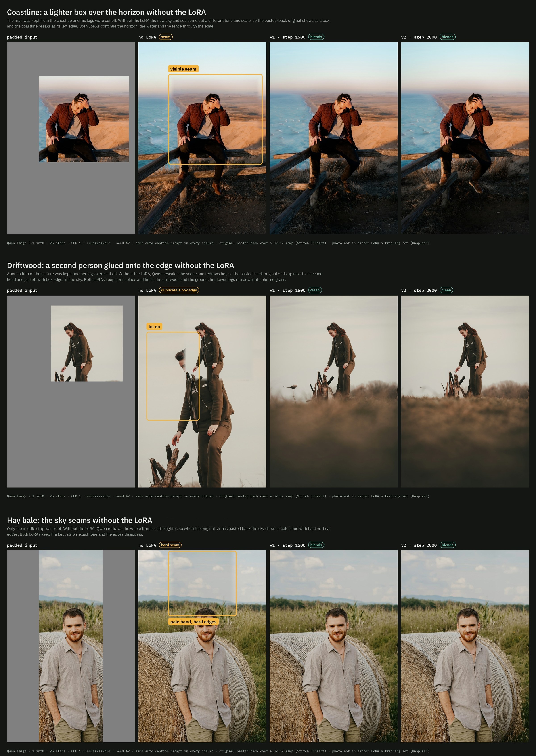Open the Hay bale v1 step 1500 image
536x756 pixels.
point(333,646)
